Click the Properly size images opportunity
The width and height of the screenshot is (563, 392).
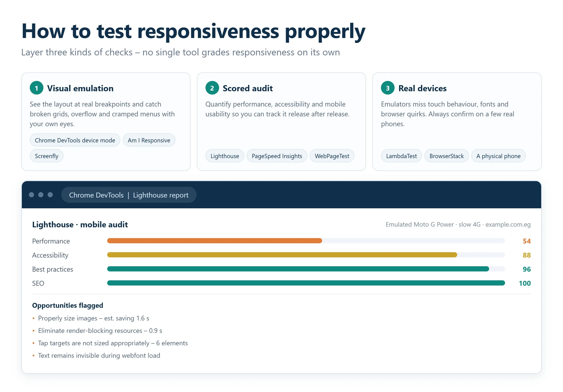pos(93,318)
